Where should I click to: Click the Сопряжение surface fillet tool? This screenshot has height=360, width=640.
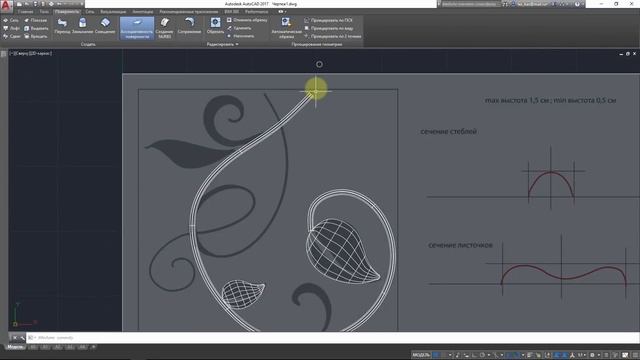point(189,26)
